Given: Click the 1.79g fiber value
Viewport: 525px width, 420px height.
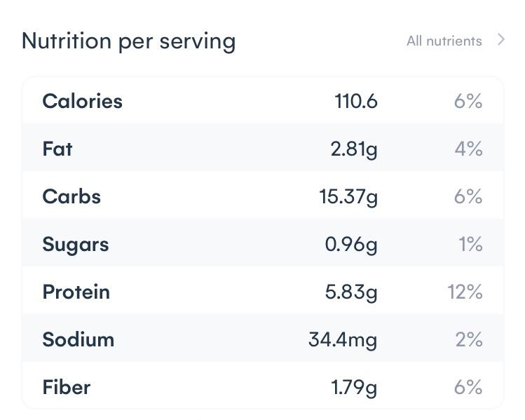Looking at the screenshot, I should [x=354, y=387].
